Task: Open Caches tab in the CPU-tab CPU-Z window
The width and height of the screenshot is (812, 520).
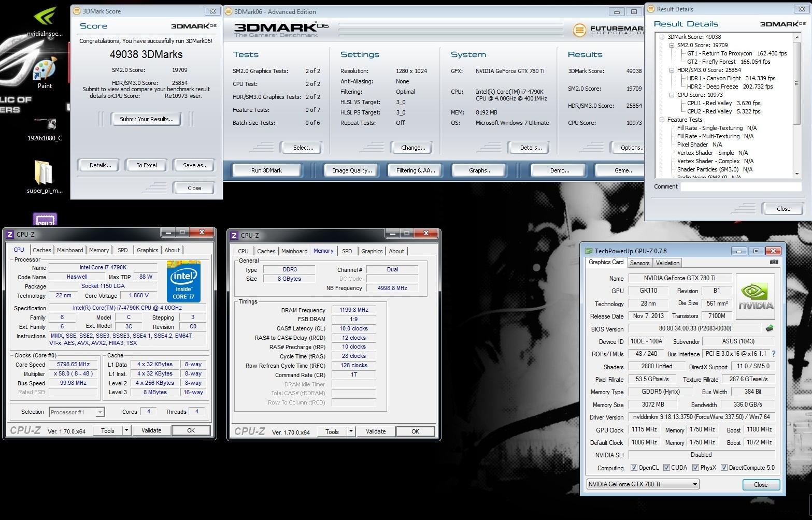Action: 42,250
